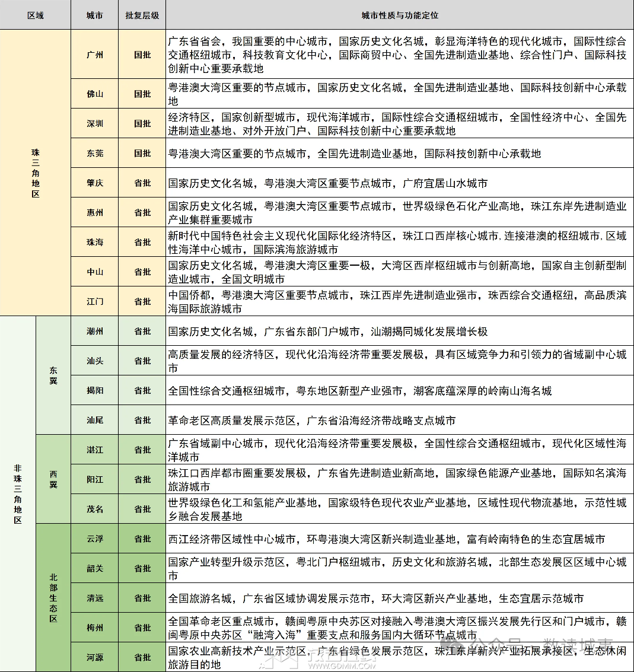This screenshot has height=672, width=634.
Task: Click the 深圳 city cell
Action: click(94, 124)
